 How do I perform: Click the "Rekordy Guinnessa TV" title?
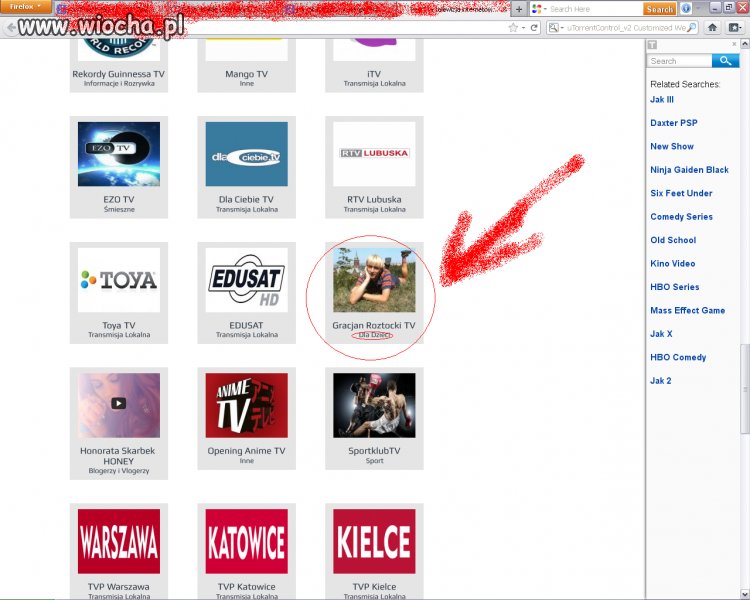coord(119,74)
